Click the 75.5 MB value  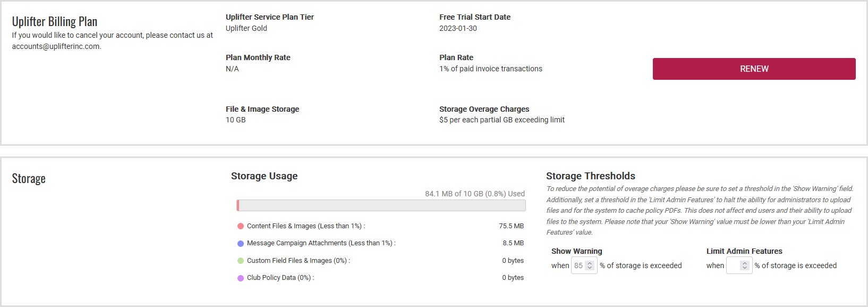[511, 226]
